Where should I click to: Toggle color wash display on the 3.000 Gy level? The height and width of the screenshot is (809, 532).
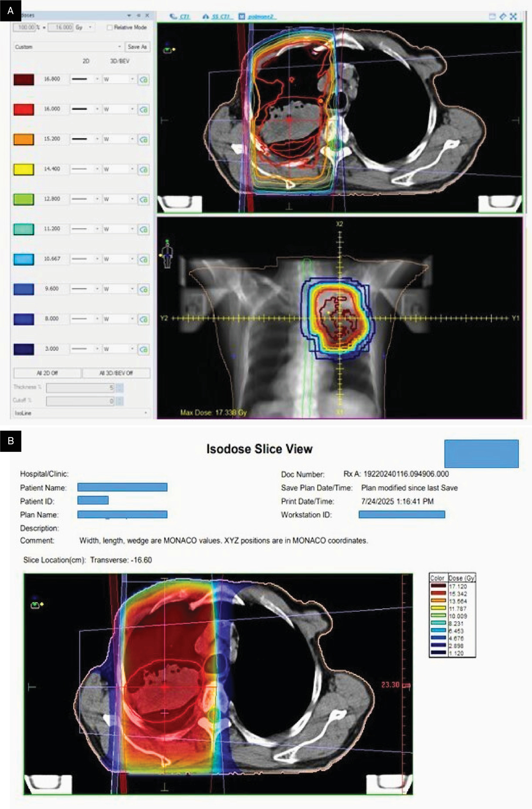pos(144,349)
